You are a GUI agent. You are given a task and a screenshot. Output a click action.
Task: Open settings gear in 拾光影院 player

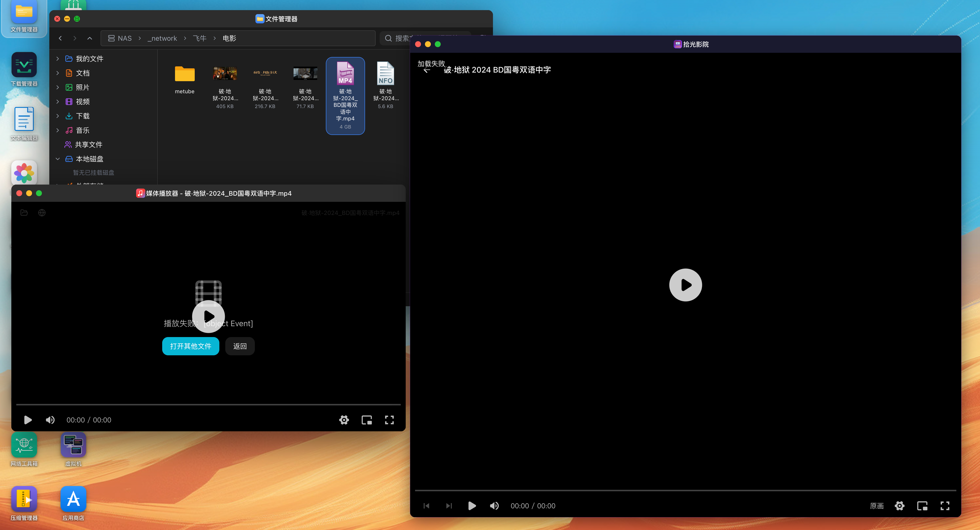point(899,506)
